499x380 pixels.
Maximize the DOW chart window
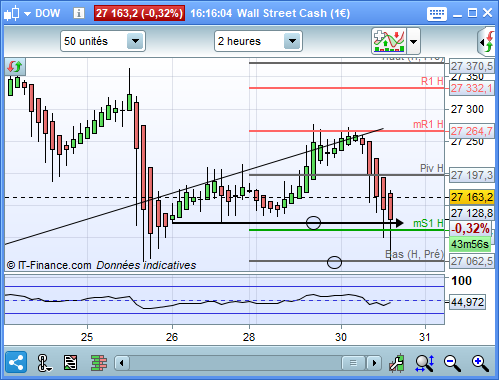click(x=472, y=13)
